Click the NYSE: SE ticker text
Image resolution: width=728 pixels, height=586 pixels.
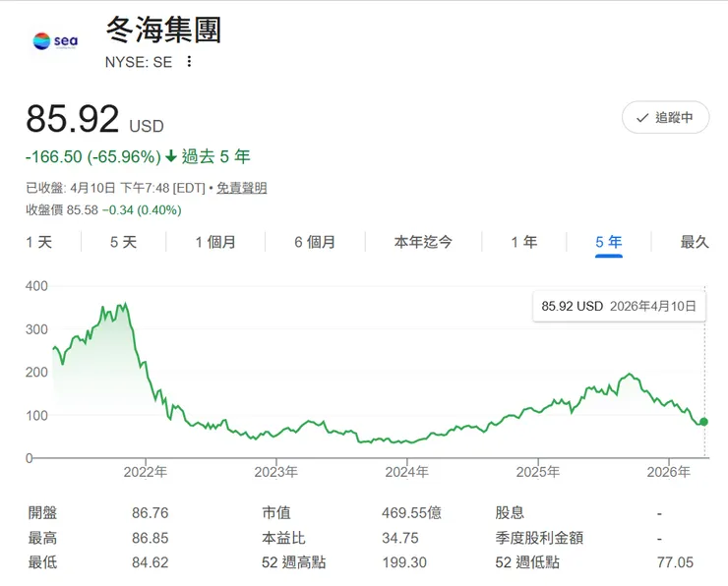139,62
